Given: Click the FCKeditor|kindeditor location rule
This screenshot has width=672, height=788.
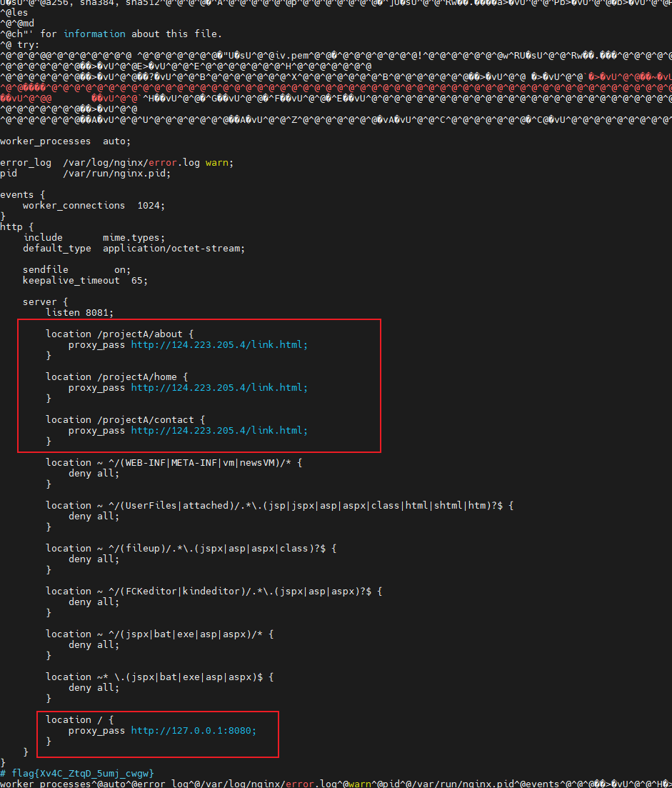Looking at the screenshot, I should 211,592.
